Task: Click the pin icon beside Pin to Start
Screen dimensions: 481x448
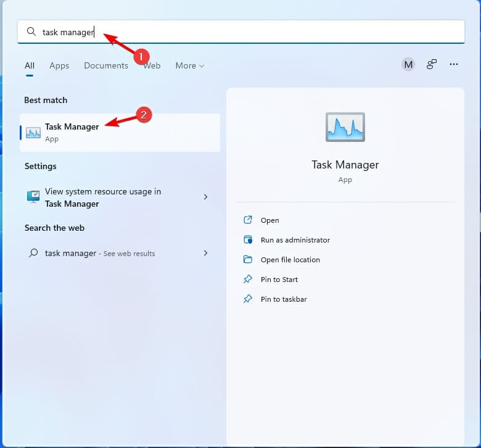Action: tap(247, 279)
